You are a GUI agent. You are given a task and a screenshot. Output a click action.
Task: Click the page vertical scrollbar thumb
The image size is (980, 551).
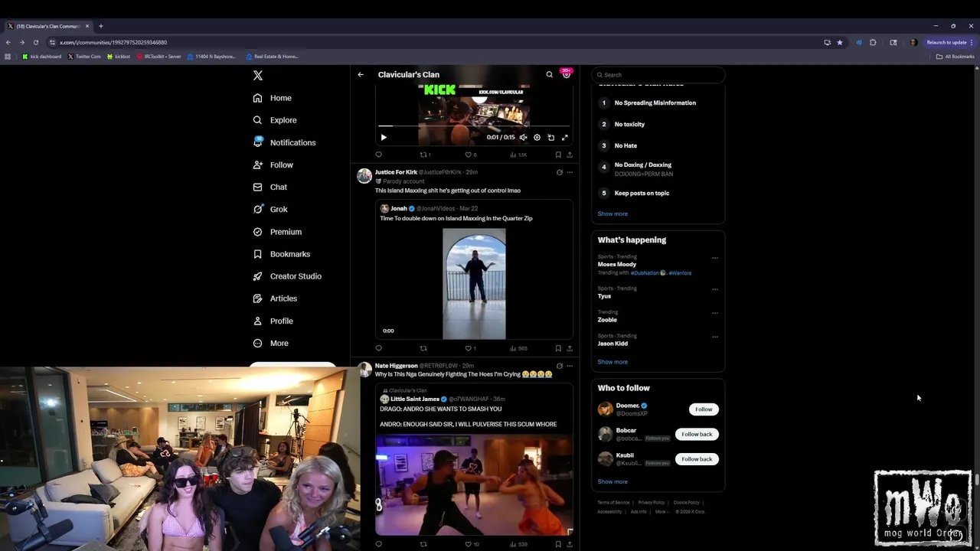pos(977,480)
